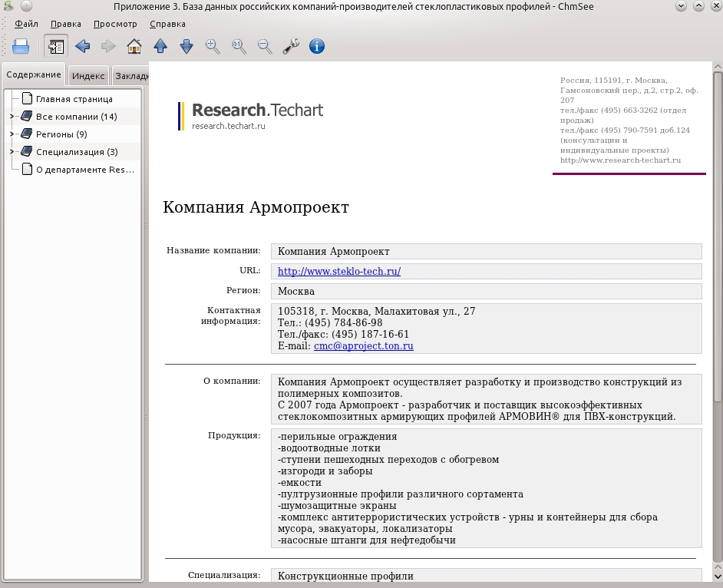Zoom in with the magnifier plus icon
Viewport: 723px width, 588px height.
(x=213, y=46)
